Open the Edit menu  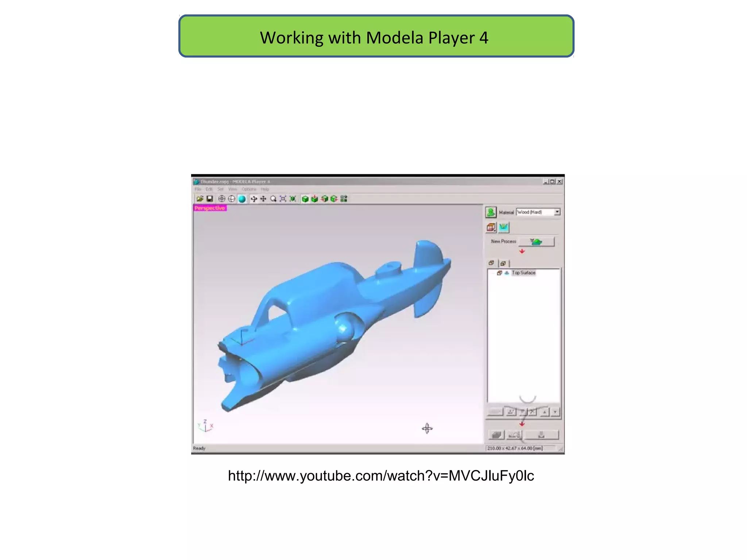pyautogui.click(x=209, y=189)
